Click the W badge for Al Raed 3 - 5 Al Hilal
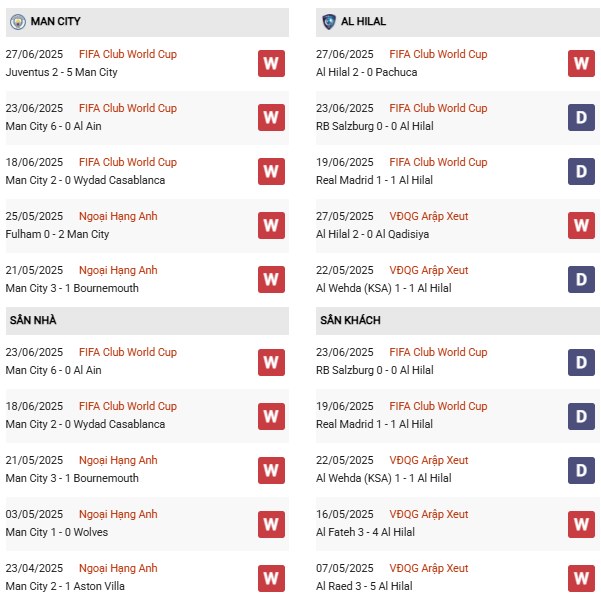Screen dimensions: 601x598 point(581,578)
